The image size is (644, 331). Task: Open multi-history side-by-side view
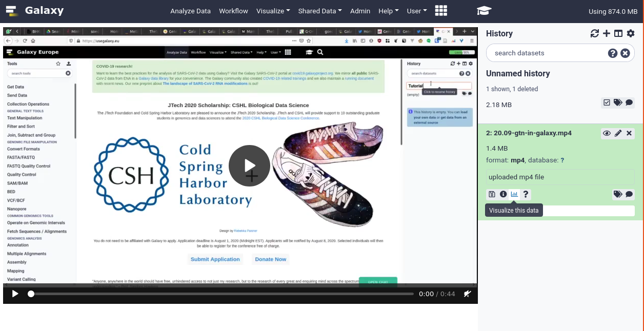(618, 33)
